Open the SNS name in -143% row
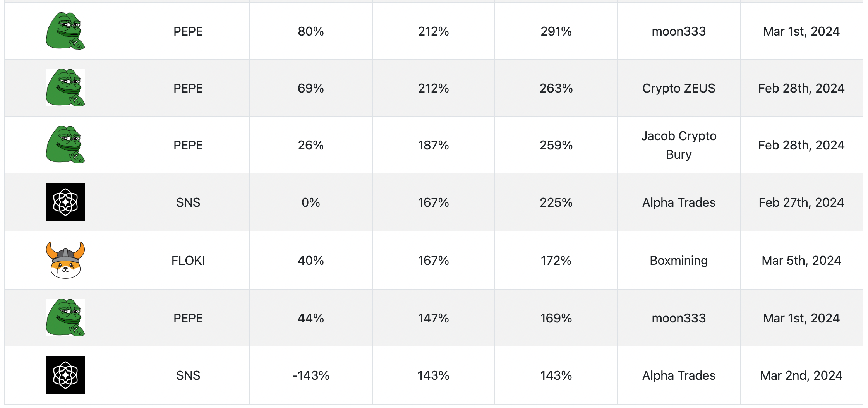 pyautogui.click(x=188, y=375)
